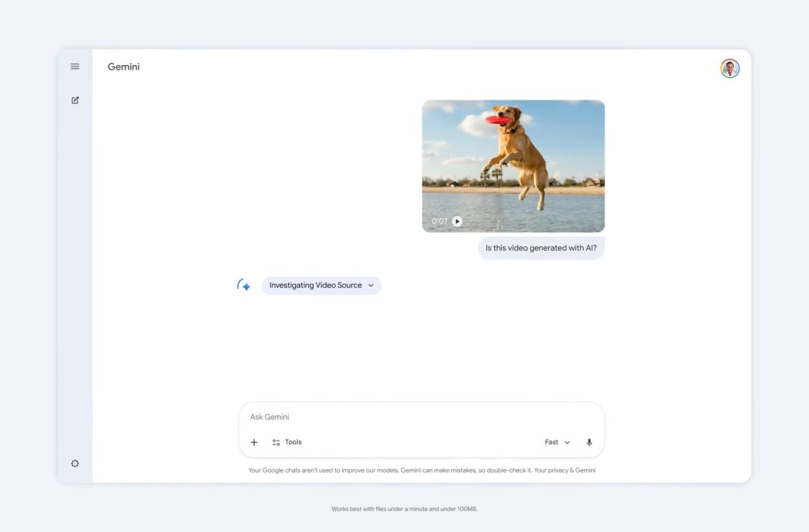Viewport: 809px width, 532px height.
Task: Open the chevron next to Investigating Video Source
Action: (x=370, y=285)
